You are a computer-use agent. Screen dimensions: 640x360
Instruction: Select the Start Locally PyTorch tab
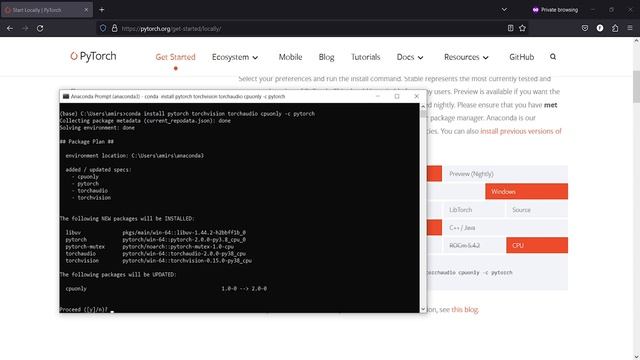click(x=47, y=10)
